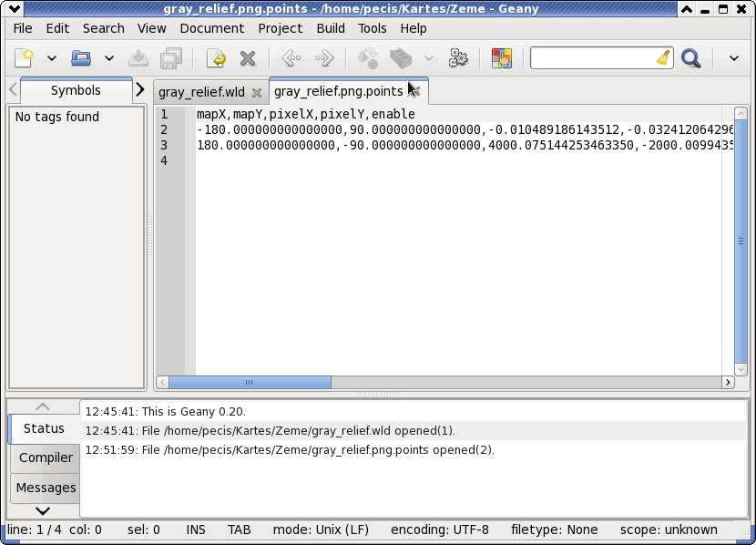Click the mapX,mapY header text line
Screen dimensions: 756x545
[306, 114]
